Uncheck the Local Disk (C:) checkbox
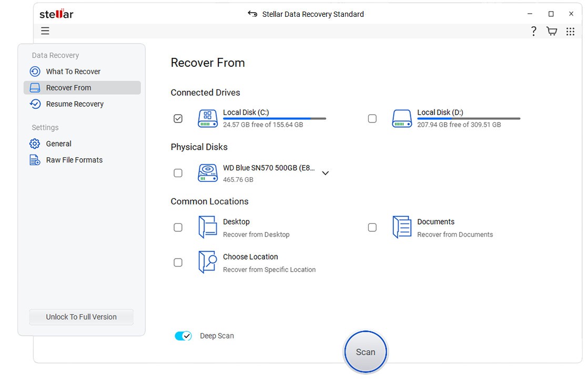The width and height of the screenshot is (588, 380). (x=178, y=119)
